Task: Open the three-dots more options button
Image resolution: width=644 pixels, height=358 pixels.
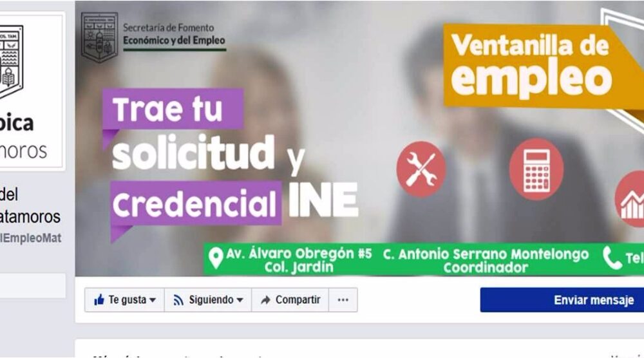Action: click(343, 300)
